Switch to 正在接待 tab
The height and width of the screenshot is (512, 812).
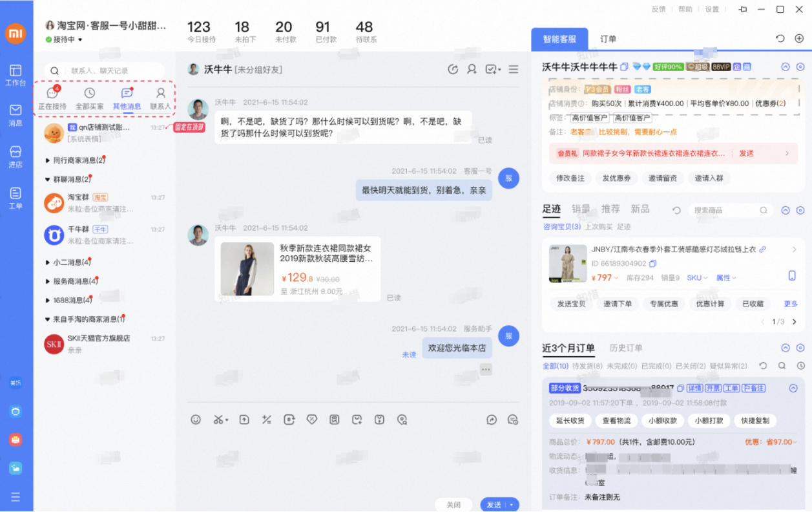pyautogui.click(x=52, y=99)
